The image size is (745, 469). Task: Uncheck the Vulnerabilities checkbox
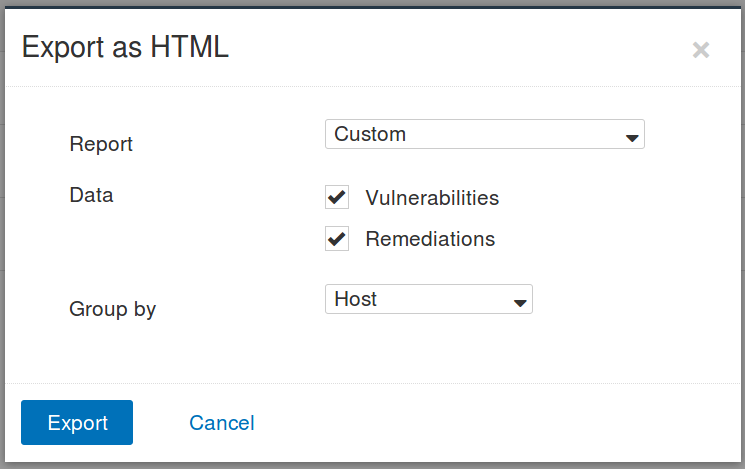point(337,197)
